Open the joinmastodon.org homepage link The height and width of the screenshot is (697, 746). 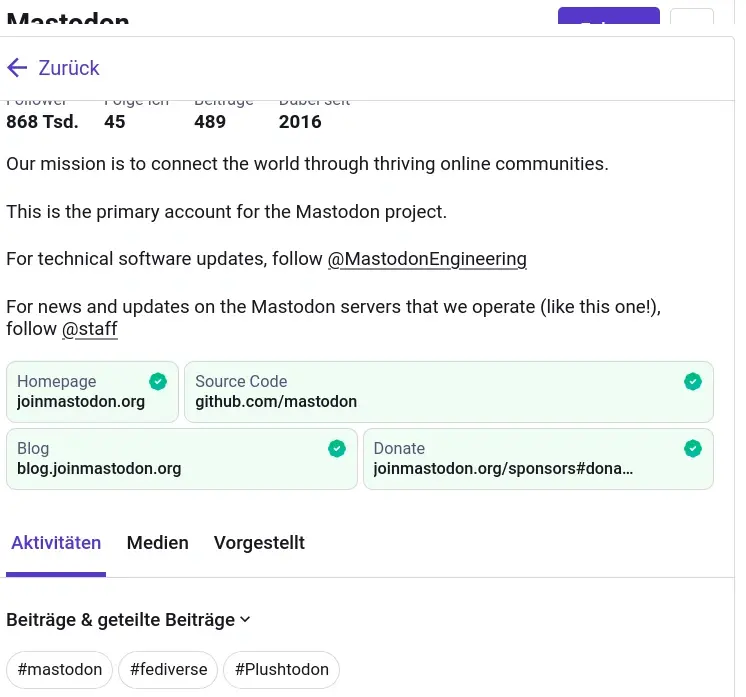81,402
